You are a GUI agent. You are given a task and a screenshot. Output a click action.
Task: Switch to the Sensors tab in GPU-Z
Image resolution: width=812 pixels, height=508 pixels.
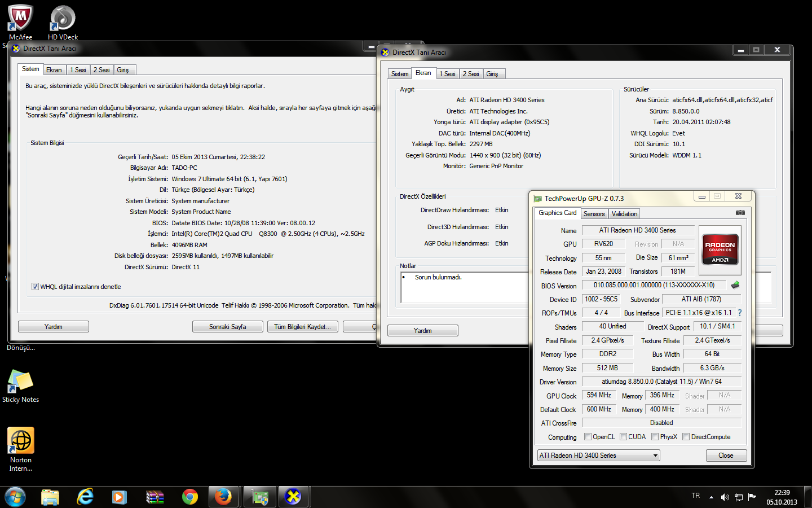click(594, 214)
